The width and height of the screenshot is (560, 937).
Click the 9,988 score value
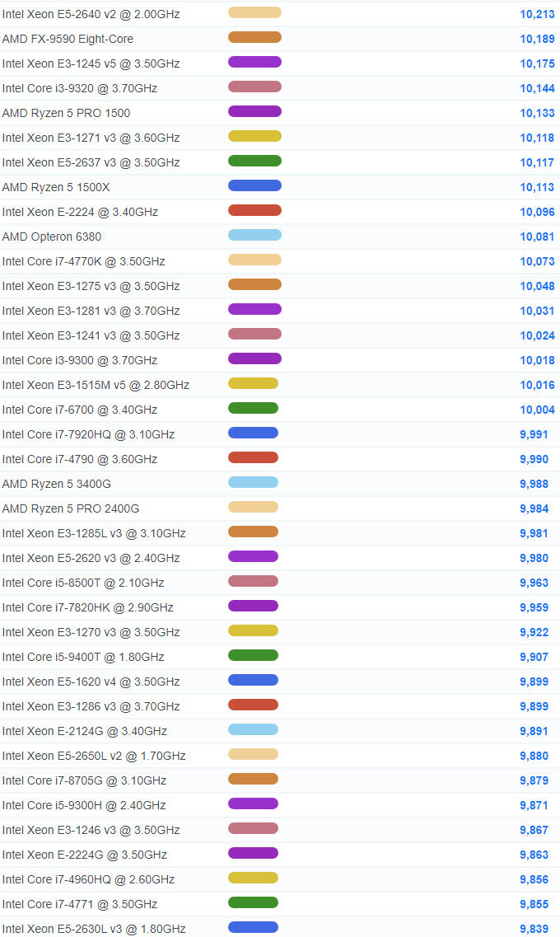click(534, 484)
